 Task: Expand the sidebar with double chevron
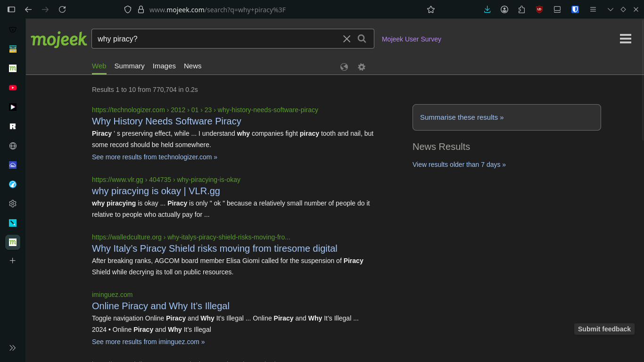point(13,348)
